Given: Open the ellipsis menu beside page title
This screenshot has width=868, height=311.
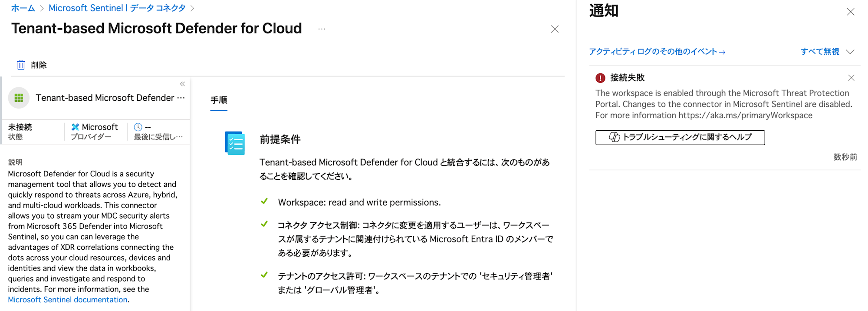Looking at the screenshot, I should [322, 29].
